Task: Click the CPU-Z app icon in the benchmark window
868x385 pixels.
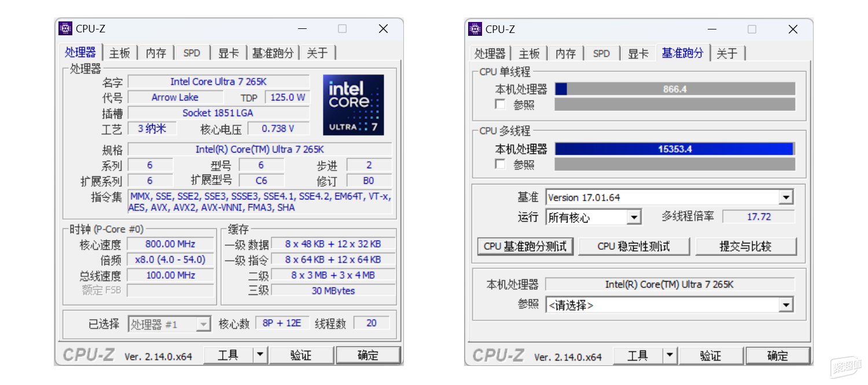Action: pyautogui.click(x=475, y=29)
